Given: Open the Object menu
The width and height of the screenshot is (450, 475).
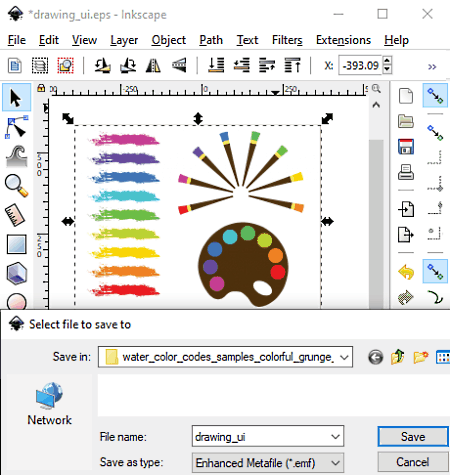Looking at the screenshot, I should (x=169, y=40).
